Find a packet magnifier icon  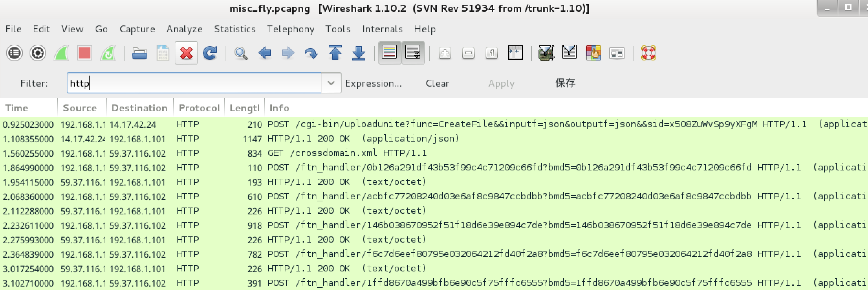[x=241, y=53]
